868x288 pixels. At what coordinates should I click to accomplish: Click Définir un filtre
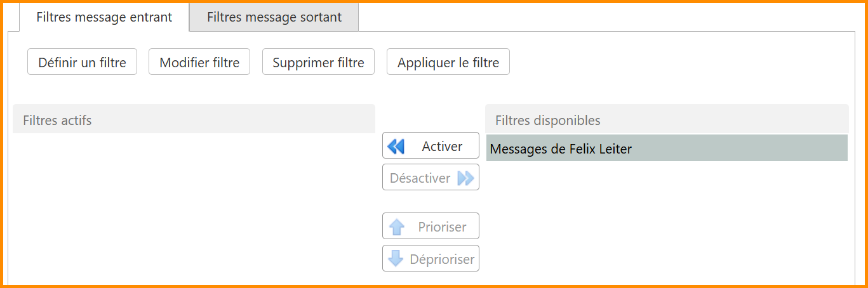click(x=82, y=62)
